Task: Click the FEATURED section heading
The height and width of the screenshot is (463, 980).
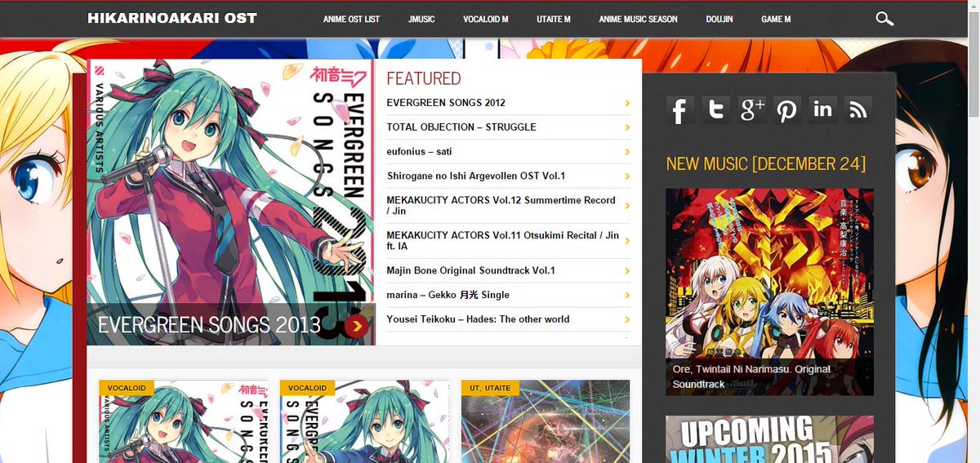Action: point(423,78)
